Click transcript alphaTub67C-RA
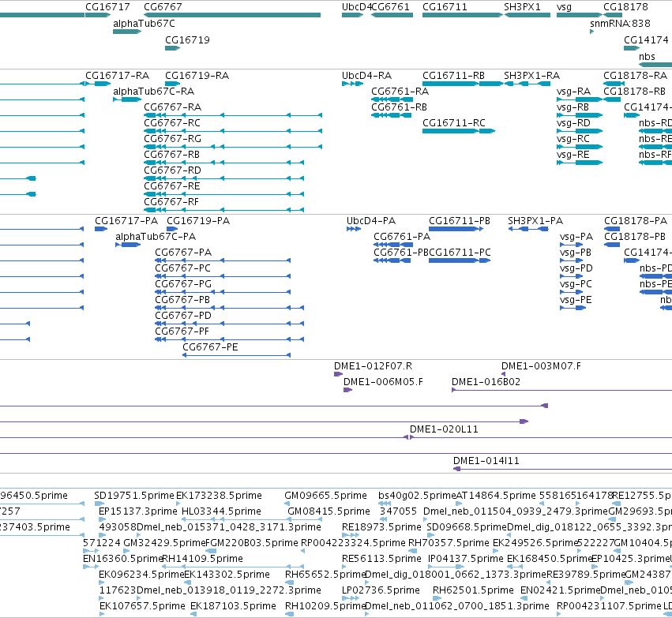 point(154,92)
